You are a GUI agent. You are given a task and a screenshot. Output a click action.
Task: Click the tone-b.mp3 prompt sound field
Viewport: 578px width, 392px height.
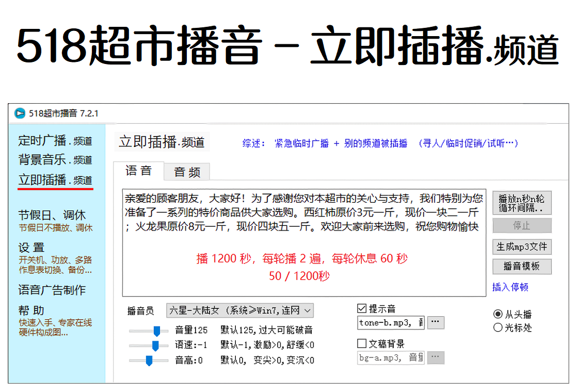pos(391,323)
